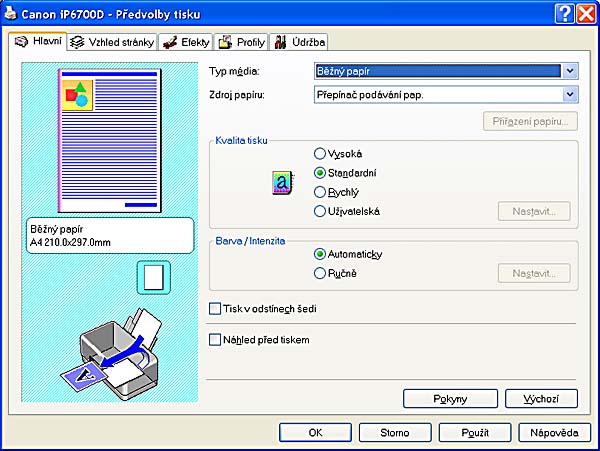Screen dimensions: 600x451
Task: Tick the Náhled před tiskem checkbox
Action: [214, 340]
